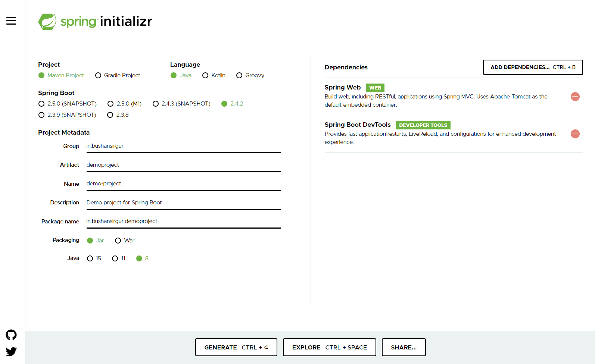
Task: Open the Twitter link icon
Action: (x=11, y=351)
